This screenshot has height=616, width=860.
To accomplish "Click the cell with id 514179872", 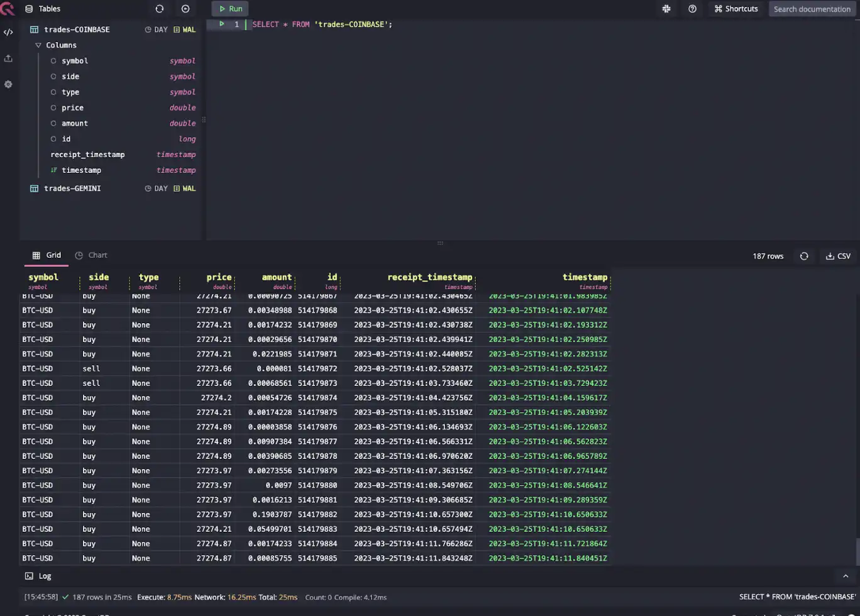I will point(317,369).
